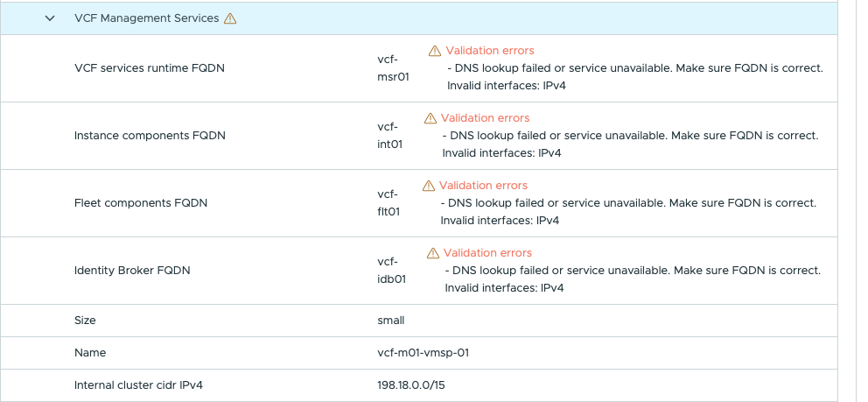Click warning icon in Instance components FQDN row
868x402 pixels.
(430, 118)
